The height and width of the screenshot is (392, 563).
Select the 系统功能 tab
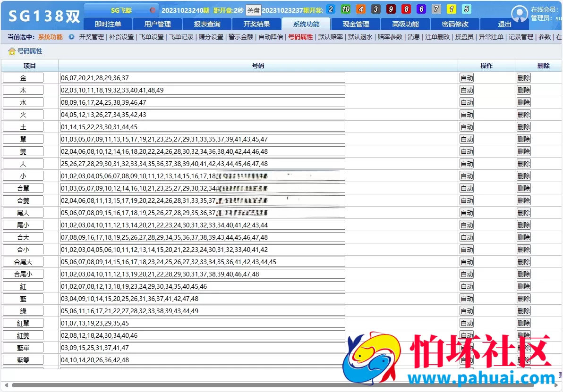pyautogui.click(x=306, y=24)
